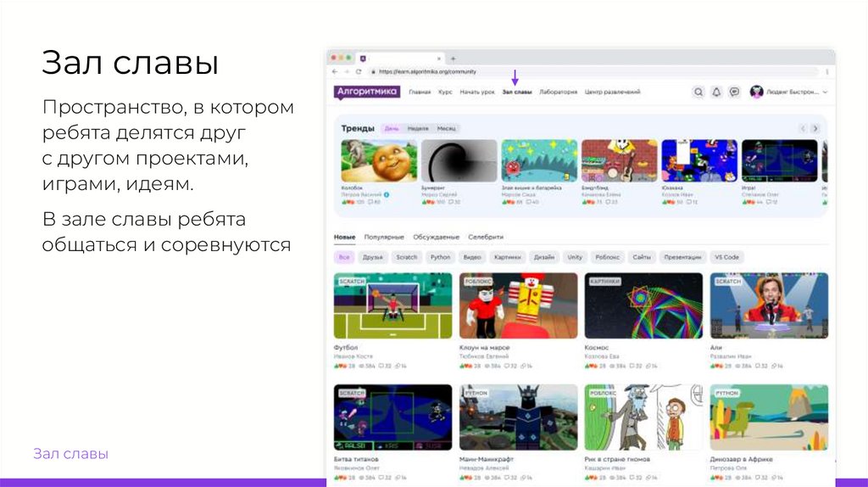Open a new browser tab with plus
Viewport: 868px width, 487px height.
point(453,59)
